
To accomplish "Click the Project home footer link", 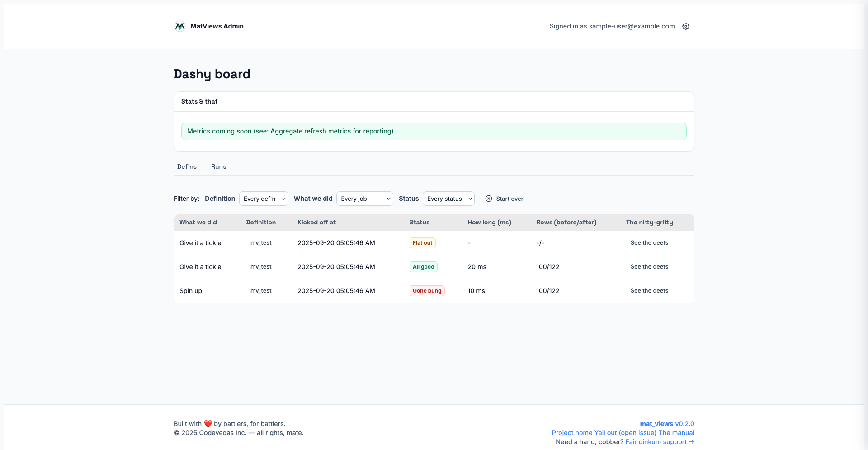I will tap(572, 433).
